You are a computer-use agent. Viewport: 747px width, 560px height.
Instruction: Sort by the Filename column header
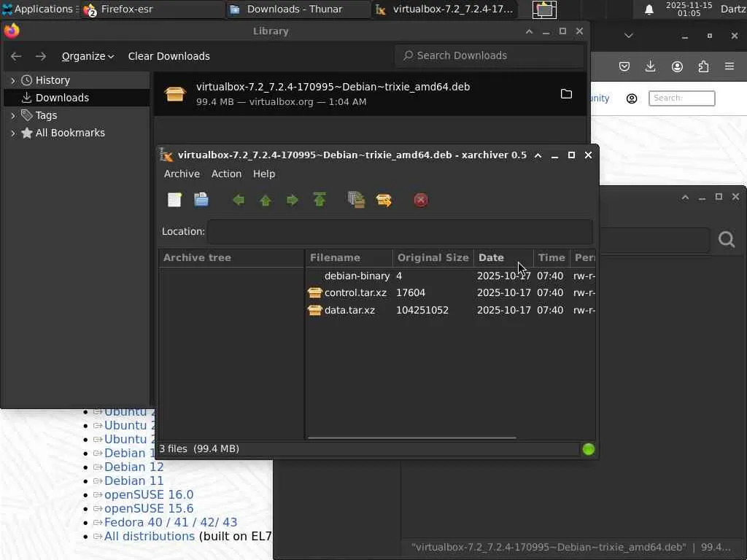click(349, 257)
